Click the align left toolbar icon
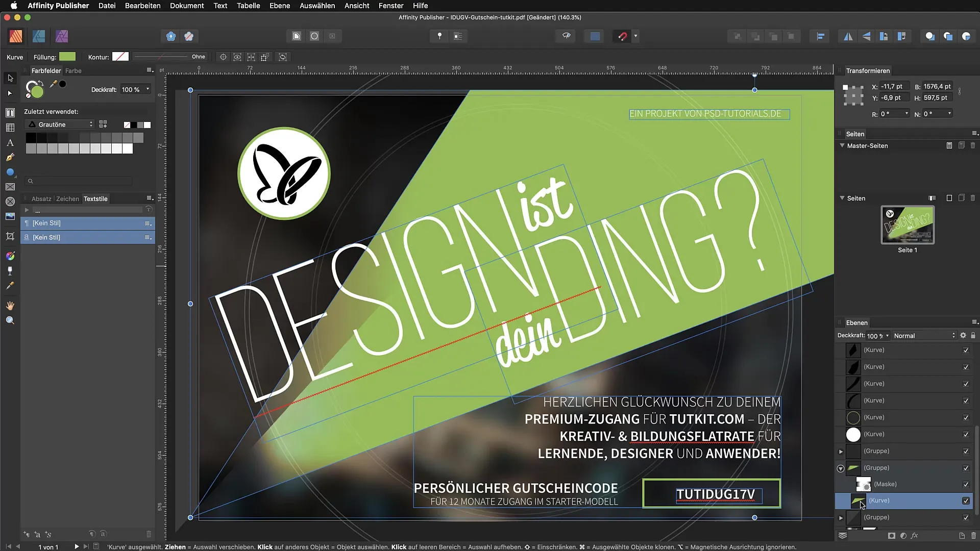Viewport: 980px width, 551px height. coord(821,36)
